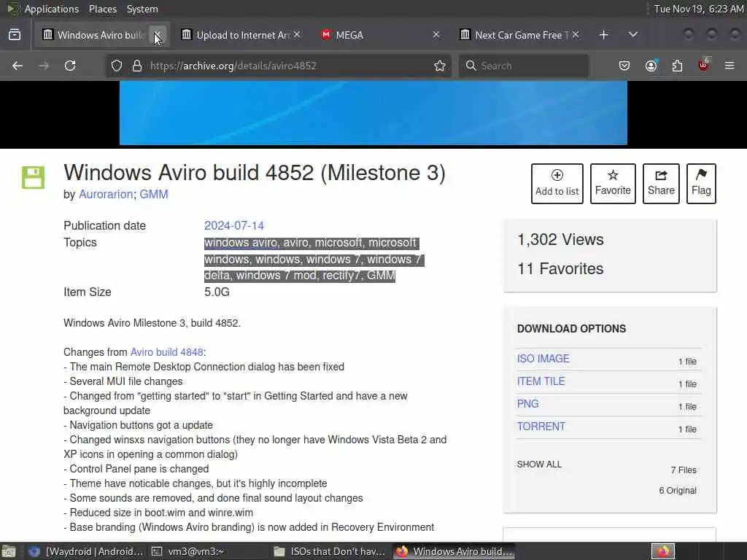747x560 pixels.
Task: Download the TORRENT file
Action: [541, 427]
